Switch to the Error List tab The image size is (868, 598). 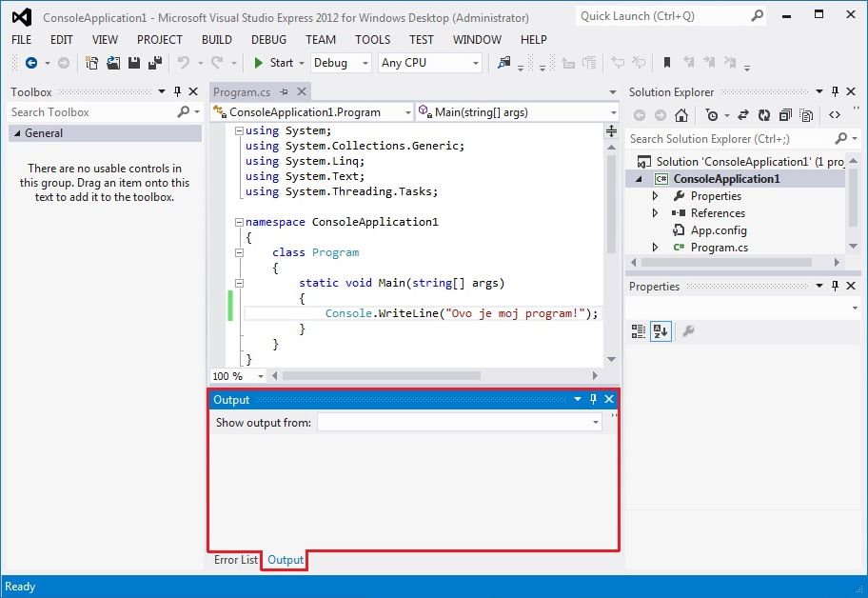(235, 560)
